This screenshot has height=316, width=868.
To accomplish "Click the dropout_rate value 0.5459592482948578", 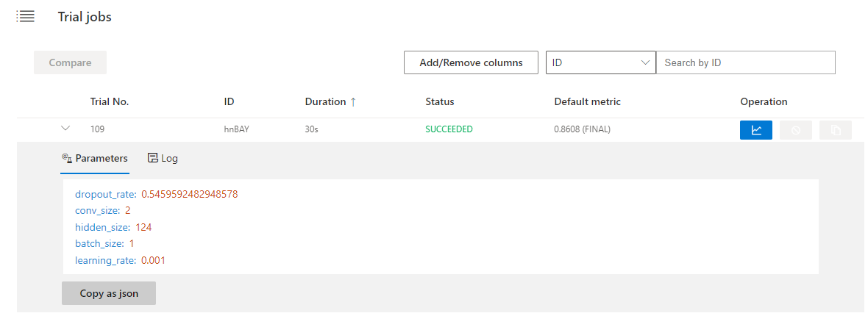I will pyautogui.click(x=189, y=195).
